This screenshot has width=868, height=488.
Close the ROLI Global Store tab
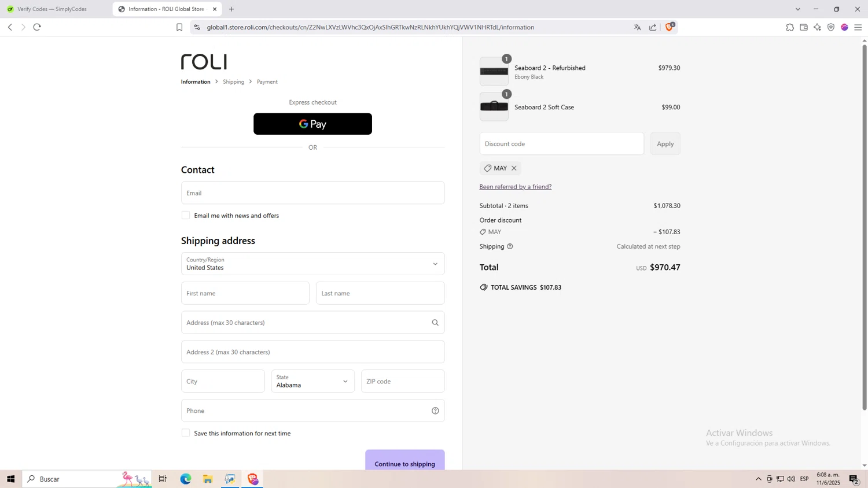[215, 9]
